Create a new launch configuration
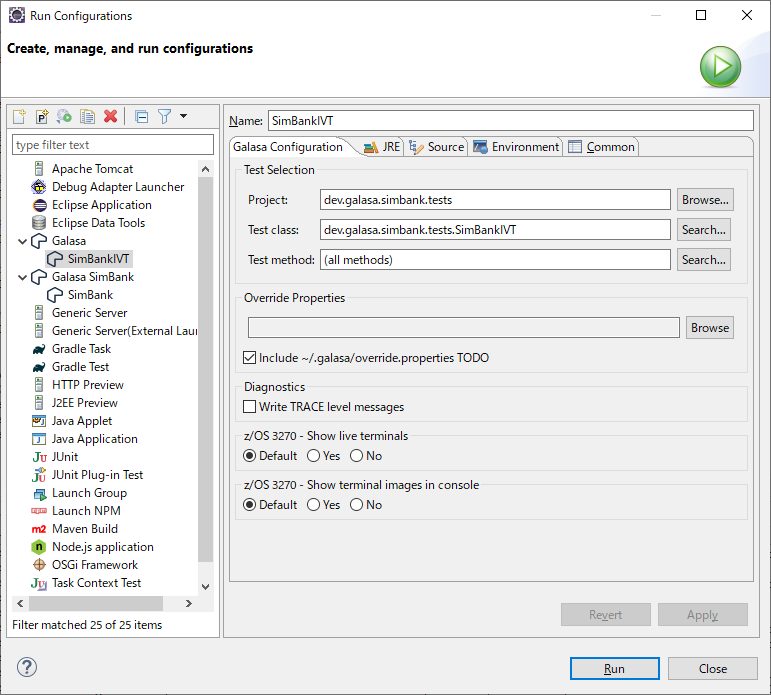The image size is (771, 695). 19,117
